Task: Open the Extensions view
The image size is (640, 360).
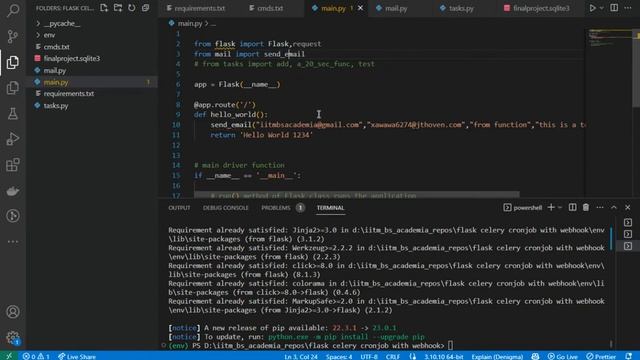Action: (13, 165)
